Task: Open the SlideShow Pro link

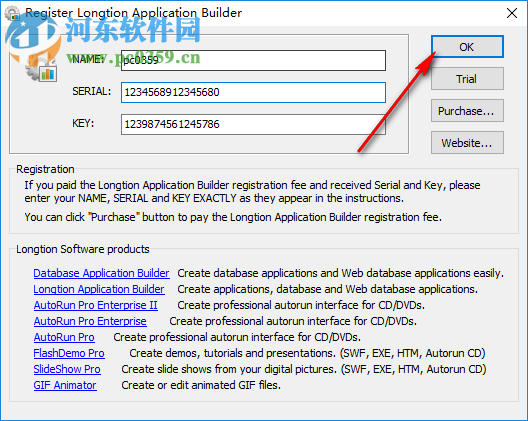Action: pyautogui.click(x=67, y=369)
